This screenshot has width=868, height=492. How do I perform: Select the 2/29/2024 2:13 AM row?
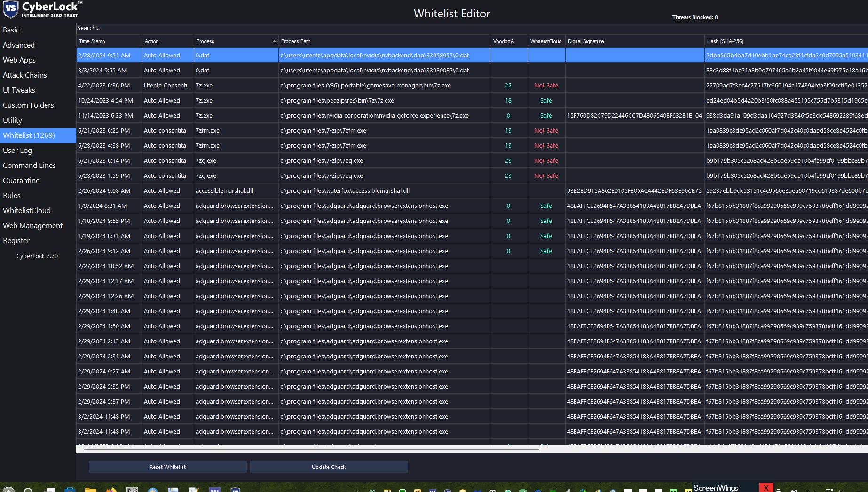[x=472, y=341]
